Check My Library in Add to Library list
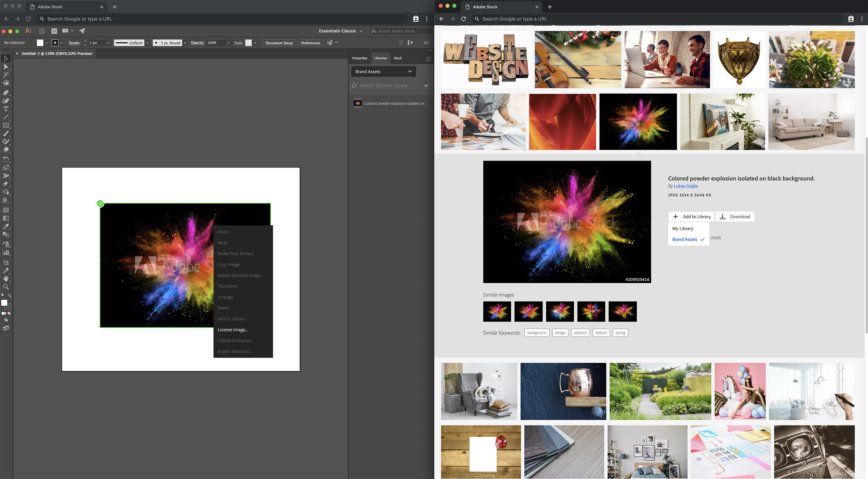The height and width of the screenshot is (479, 868). pos(682,228)
